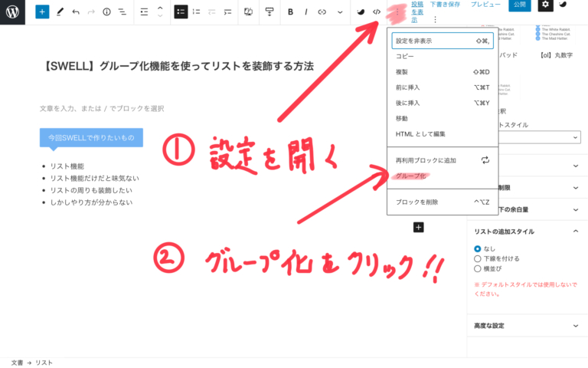Undo the last change
This screenshot has height=368, width=588.
tap(76, 12)
